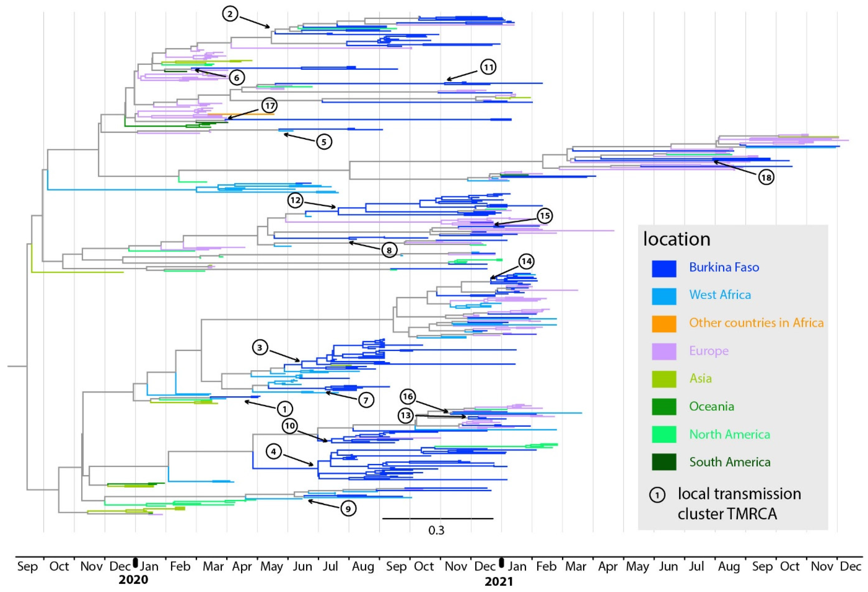
Task: Select the Other countries in Africa swatch
Action: (664, 324)
